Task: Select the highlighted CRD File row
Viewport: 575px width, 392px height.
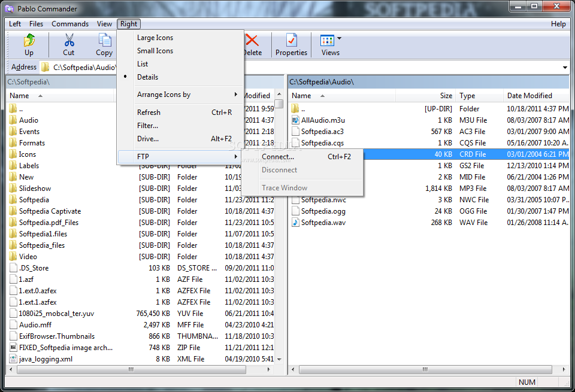Action: [x=466, y=154]
